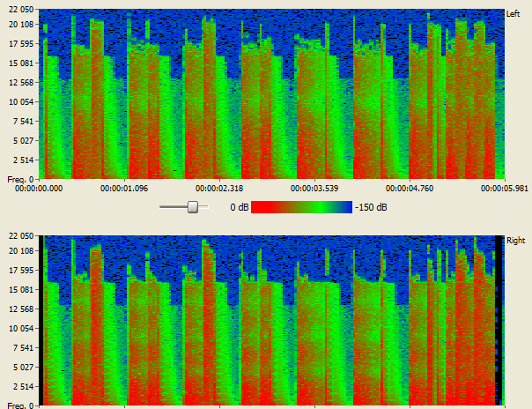Click the 0 dB legend label
This screenshot has height=409, width=532.
click(x=239, y=207)
